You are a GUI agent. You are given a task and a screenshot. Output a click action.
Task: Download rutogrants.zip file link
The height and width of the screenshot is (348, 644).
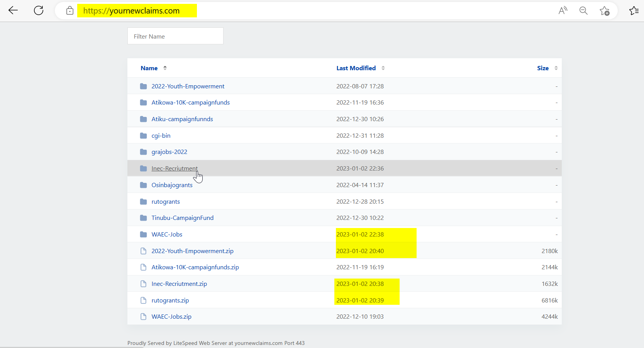pos(170,300)
